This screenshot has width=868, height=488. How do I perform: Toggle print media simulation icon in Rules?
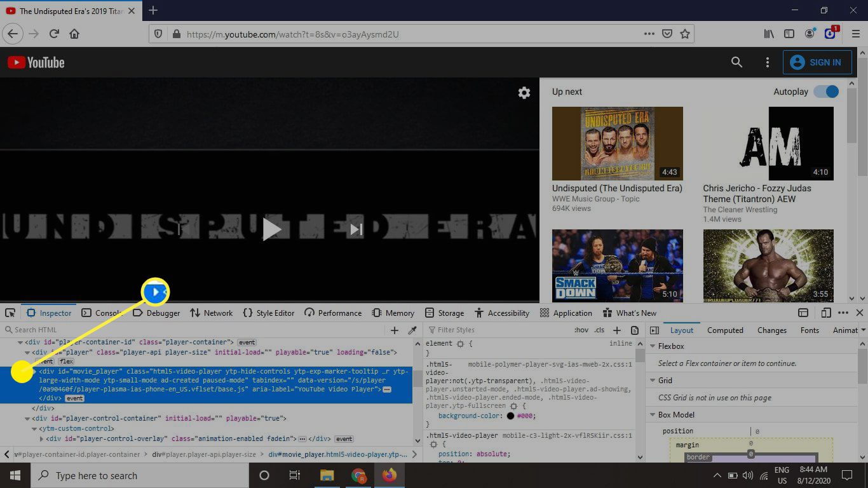[x=635, y=330]
